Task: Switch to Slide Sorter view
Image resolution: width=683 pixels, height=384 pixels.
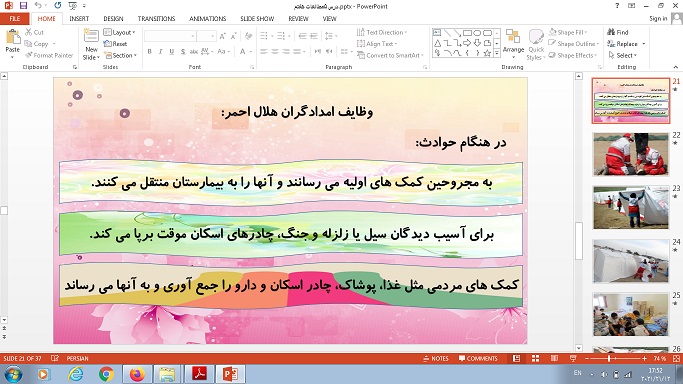Action: click(535, 358)
